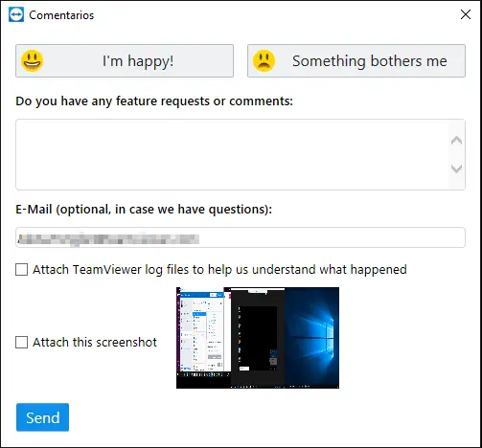Screen dimensions: 482x448
Task: Click the "Do you have any feature requests" label
Action: (x=154, y=101)
